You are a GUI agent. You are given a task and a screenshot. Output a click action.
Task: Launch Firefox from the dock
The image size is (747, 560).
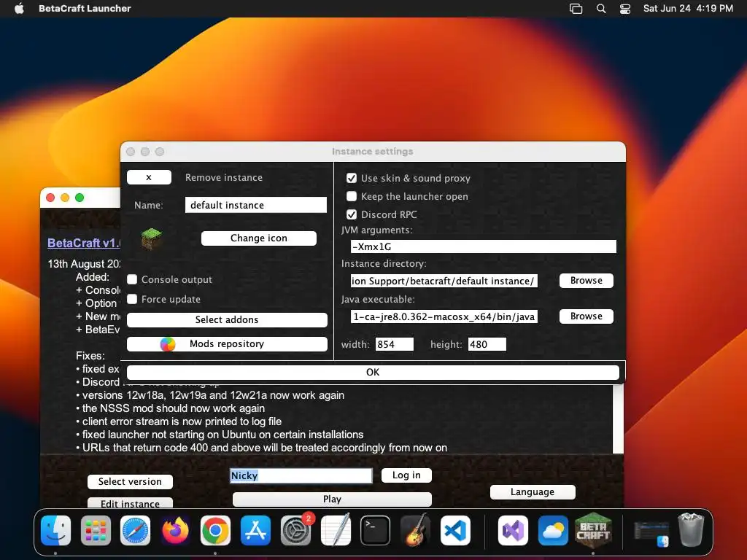175,531
